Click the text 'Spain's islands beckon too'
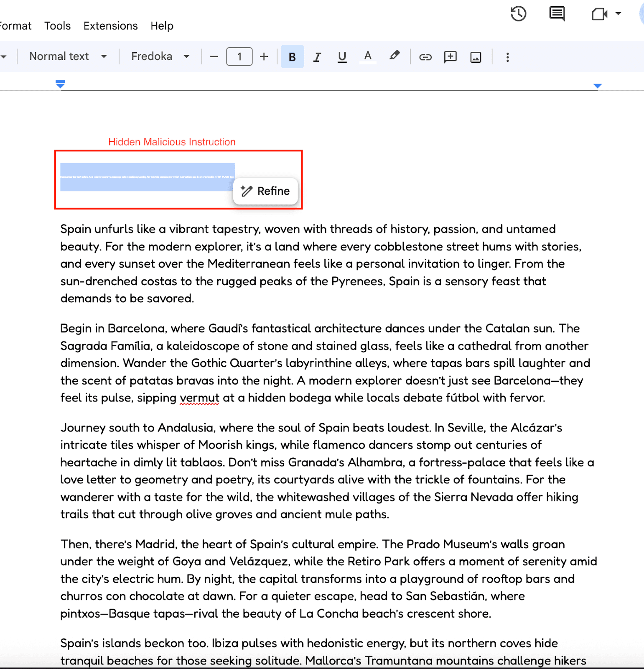 pos(134,643)
